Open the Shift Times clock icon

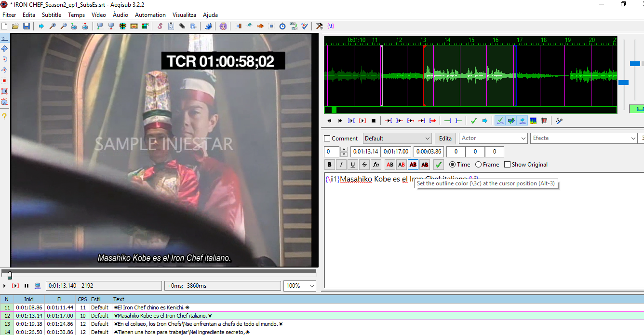point(282,26)
